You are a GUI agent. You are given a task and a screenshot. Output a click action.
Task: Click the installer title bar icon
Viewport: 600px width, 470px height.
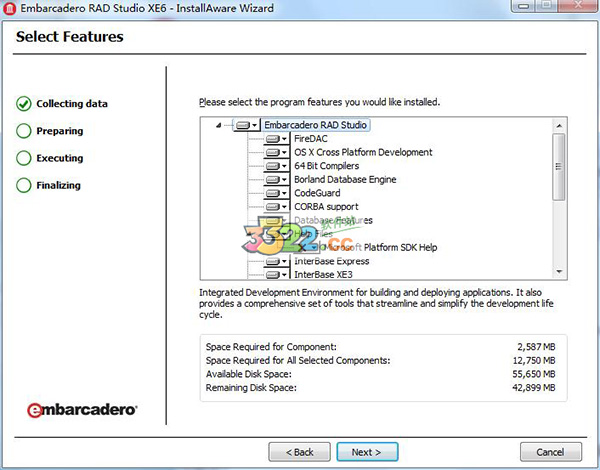[x=9, y=8]
